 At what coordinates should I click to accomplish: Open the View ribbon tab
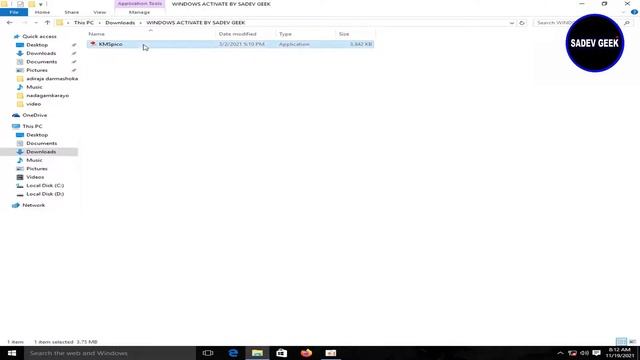(100, 12)
